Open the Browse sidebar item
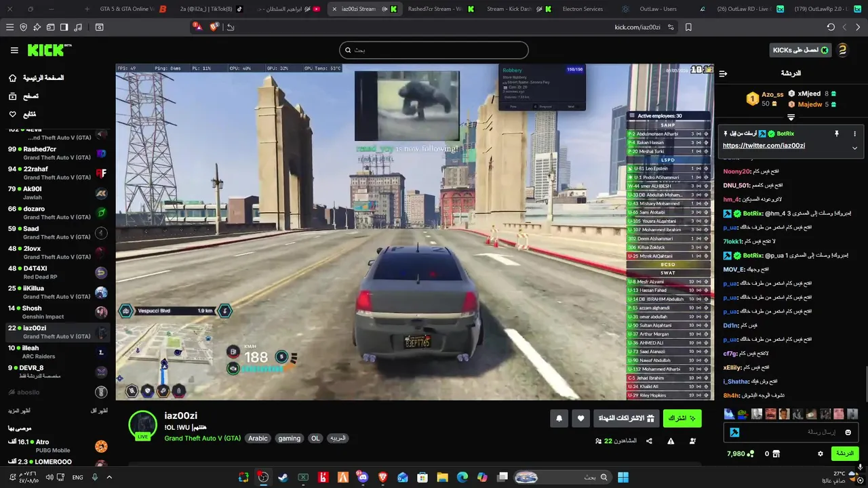Viewport: 868px width, 488px height. click(x=24, y=96)
